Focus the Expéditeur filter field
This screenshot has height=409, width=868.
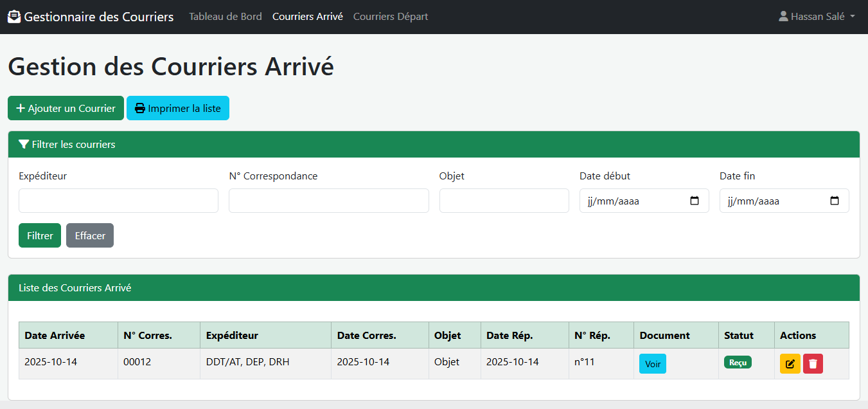pos(118,201)
